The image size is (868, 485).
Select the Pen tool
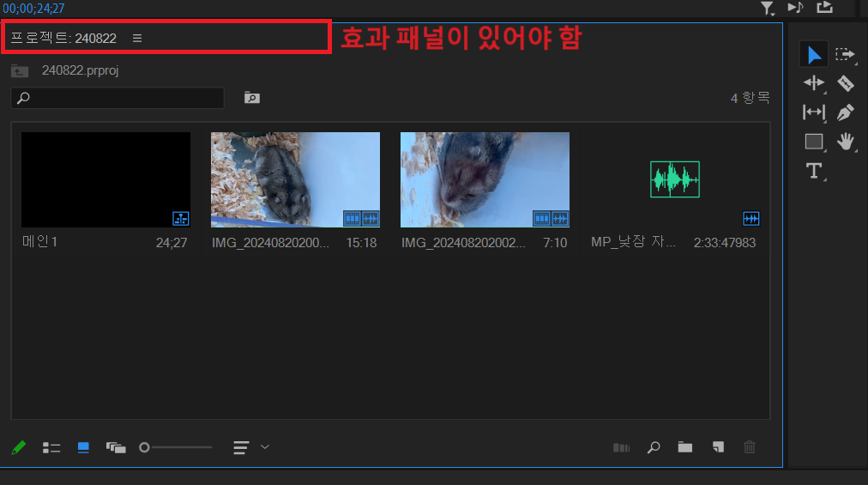846,112
